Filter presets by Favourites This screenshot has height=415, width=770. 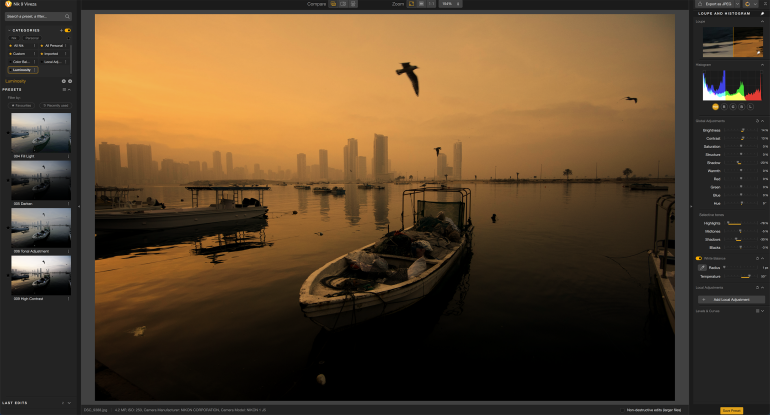pos(22,106)
